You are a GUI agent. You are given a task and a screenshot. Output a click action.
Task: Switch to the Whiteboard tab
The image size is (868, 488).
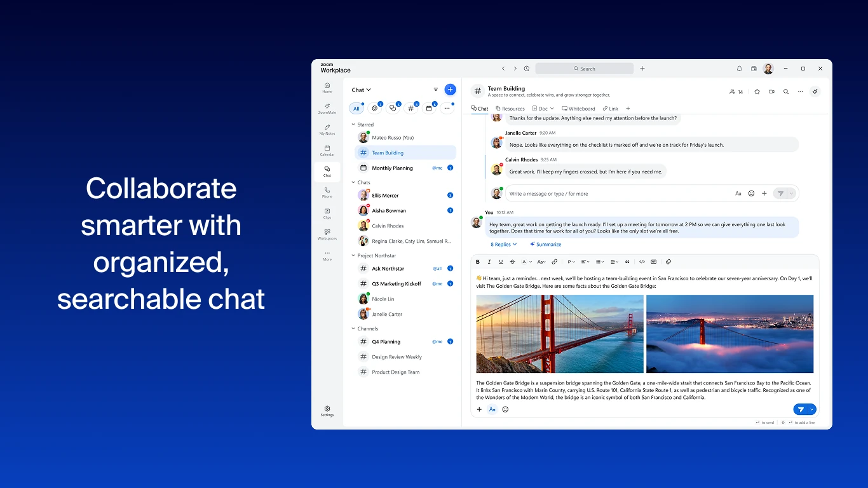578,109
